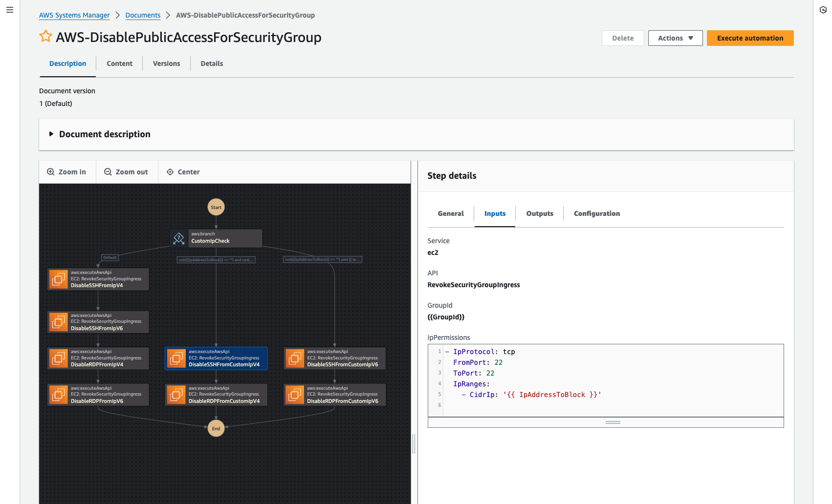The image size is (832, 504).
Task: Open the Outputs tab in Step details
Action: point(539,213)
